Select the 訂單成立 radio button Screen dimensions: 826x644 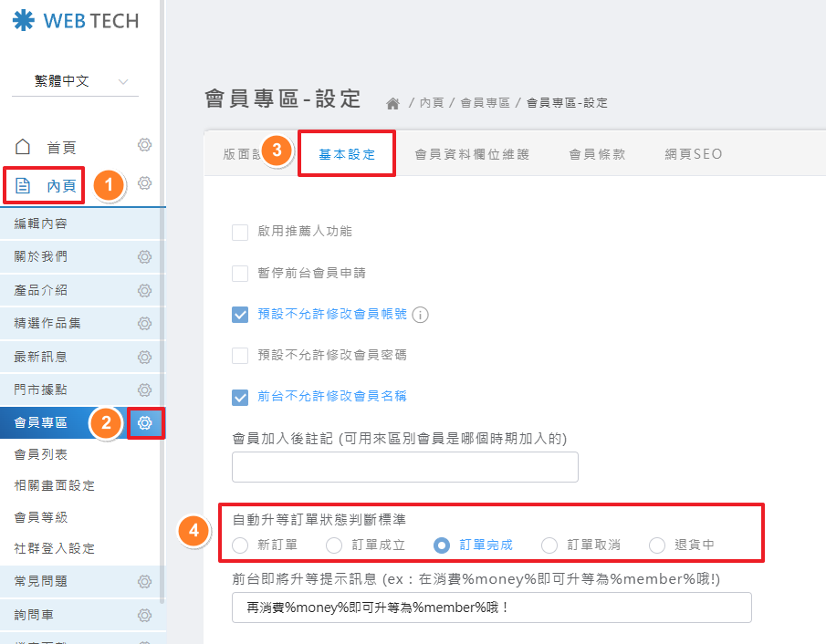click(334, 545)
